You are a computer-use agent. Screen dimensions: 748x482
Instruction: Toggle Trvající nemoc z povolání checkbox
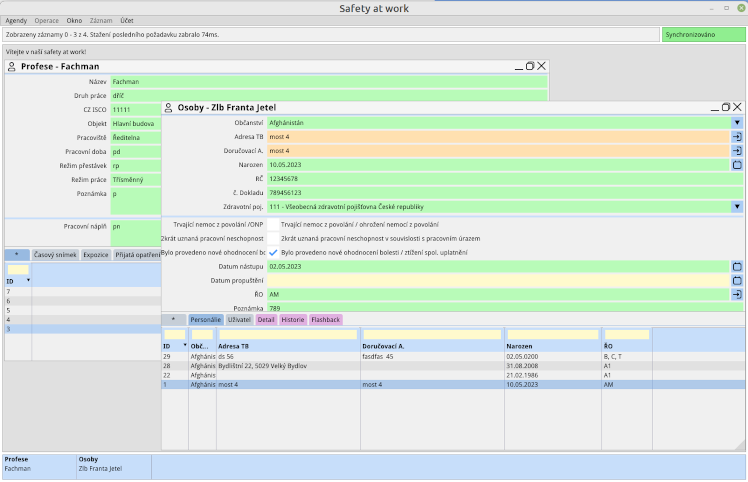[x=273, y=224]
